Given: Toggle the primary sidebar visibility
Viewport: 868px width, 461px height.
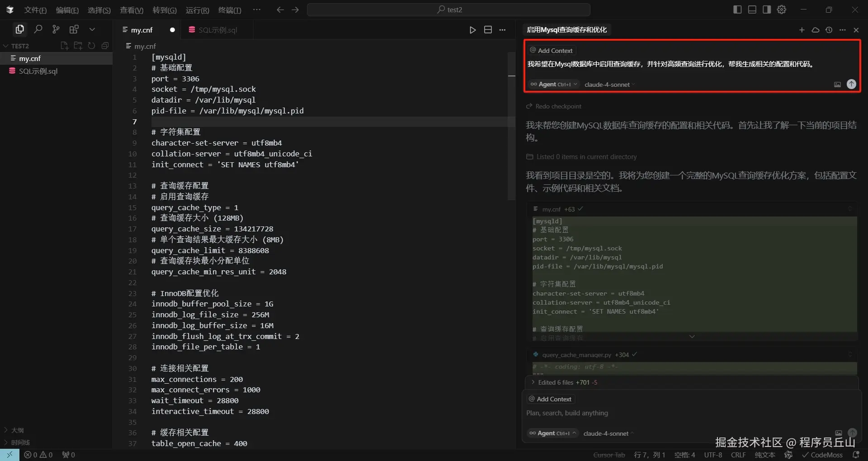Looking at the screenshot, I should [x=737, y=9].
